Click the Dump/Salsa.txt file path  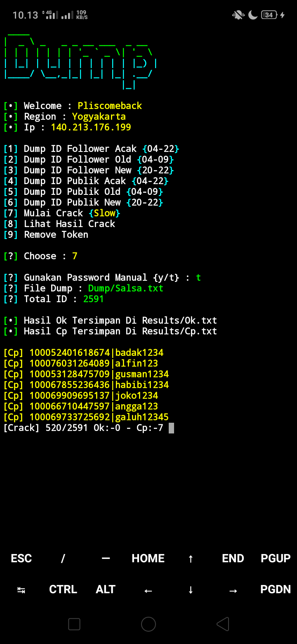pos(125,288)
